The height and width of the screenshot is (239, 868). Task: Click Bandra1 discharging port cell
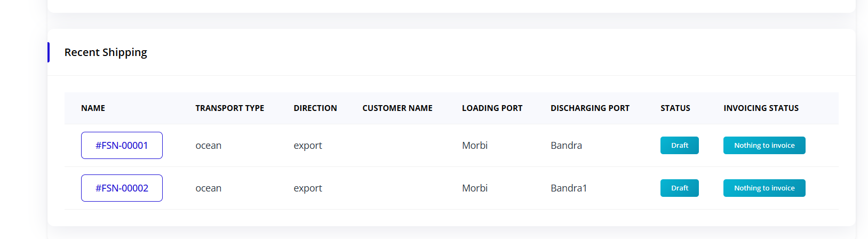point(568,188)
